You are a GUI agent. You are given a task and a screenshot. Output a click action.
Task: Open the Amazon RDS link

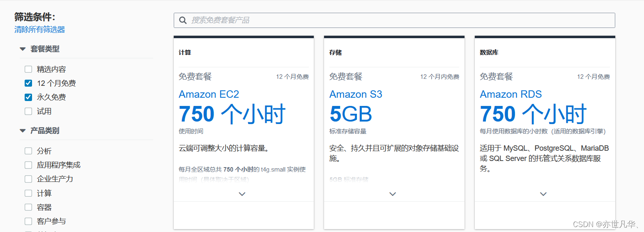pos(511,94)
